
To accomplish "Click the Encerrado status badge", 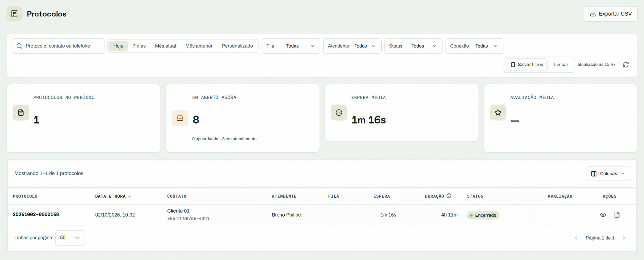I will 483,215.
